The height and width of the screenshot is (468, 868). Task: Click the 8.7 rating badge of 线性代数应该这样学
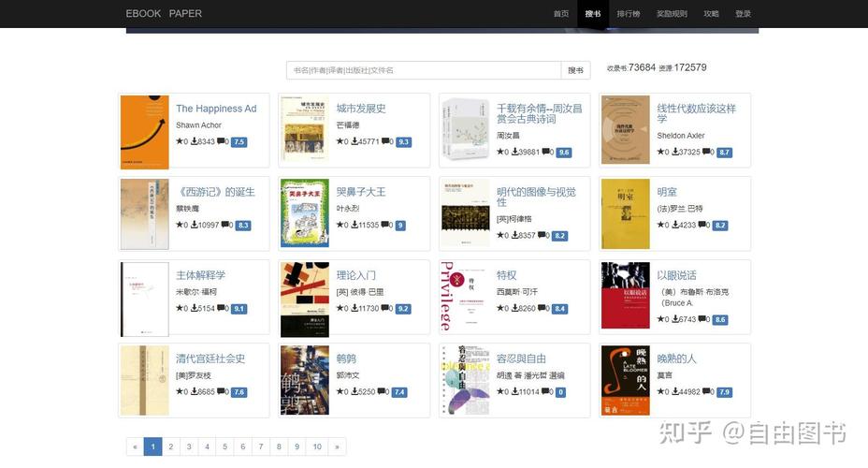tap(725, 152)
